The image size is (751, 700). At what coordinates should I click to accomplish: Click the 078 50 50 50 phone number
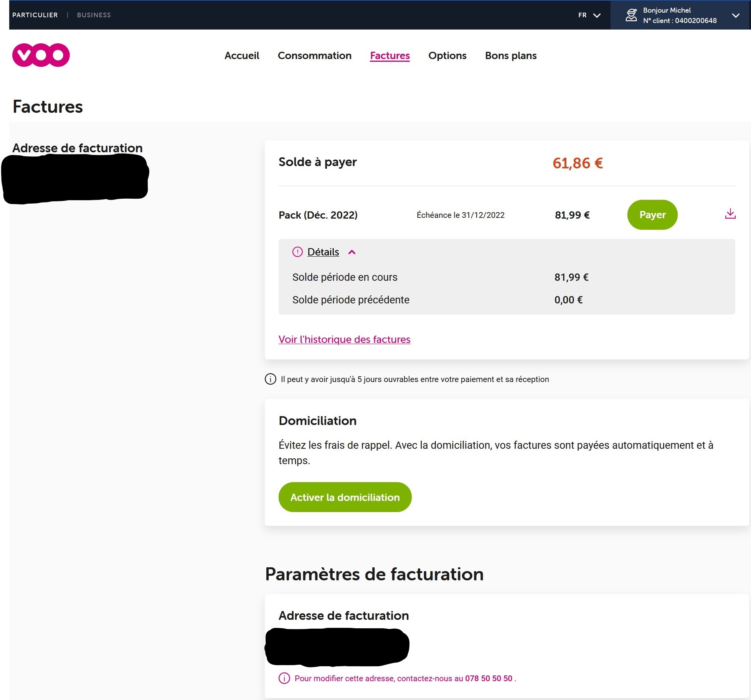coord(489,678)
